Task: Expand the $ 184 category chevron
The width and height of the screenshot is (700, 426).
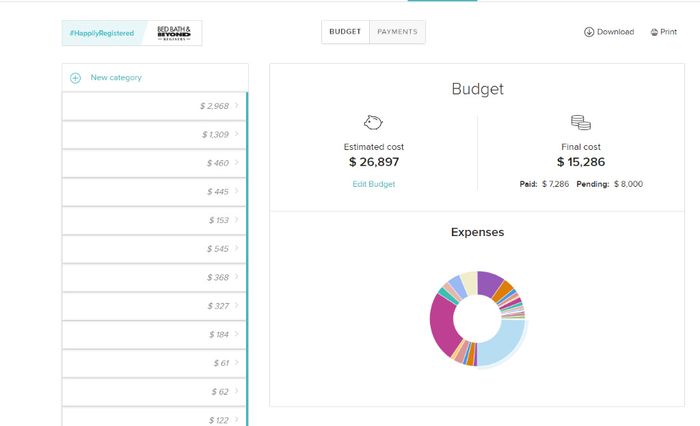Action: (237, 334)
